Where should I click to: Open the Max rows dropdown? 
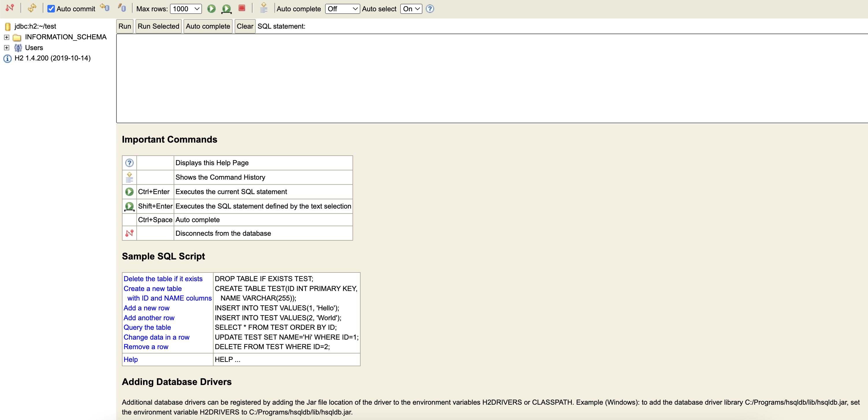[x=186, y=9]
